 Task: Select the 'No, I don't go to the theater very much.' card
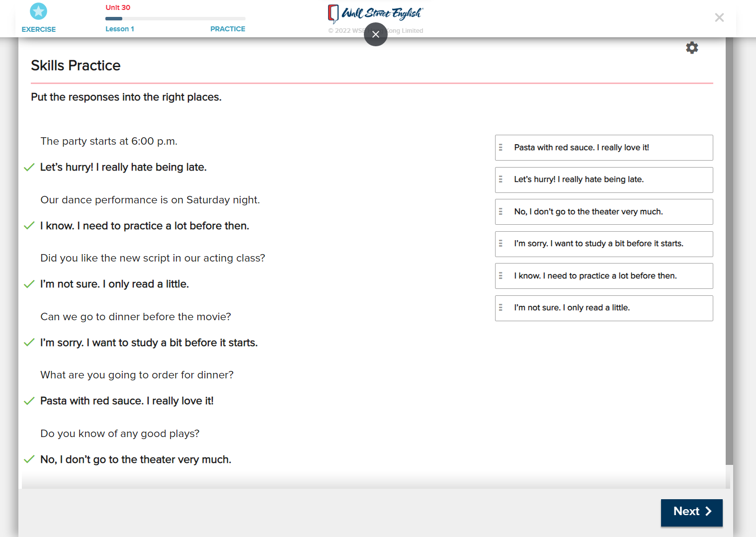(604, 212)
